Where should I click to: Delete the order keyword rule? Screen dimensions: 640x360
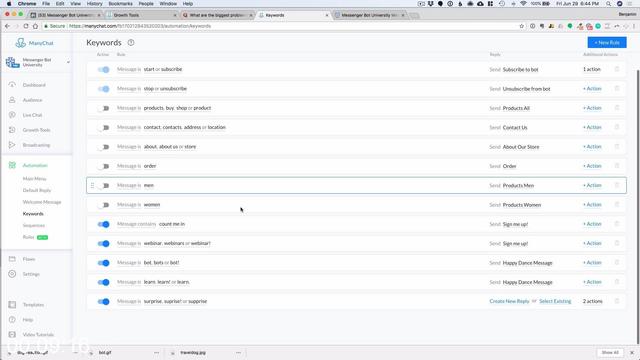pyautogui.click(x=617, y=166)
